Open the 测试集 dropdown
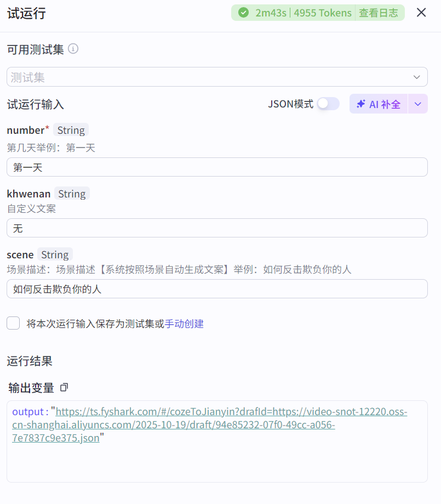Viewport: 441px width, 504px height. tap(217, 77)
